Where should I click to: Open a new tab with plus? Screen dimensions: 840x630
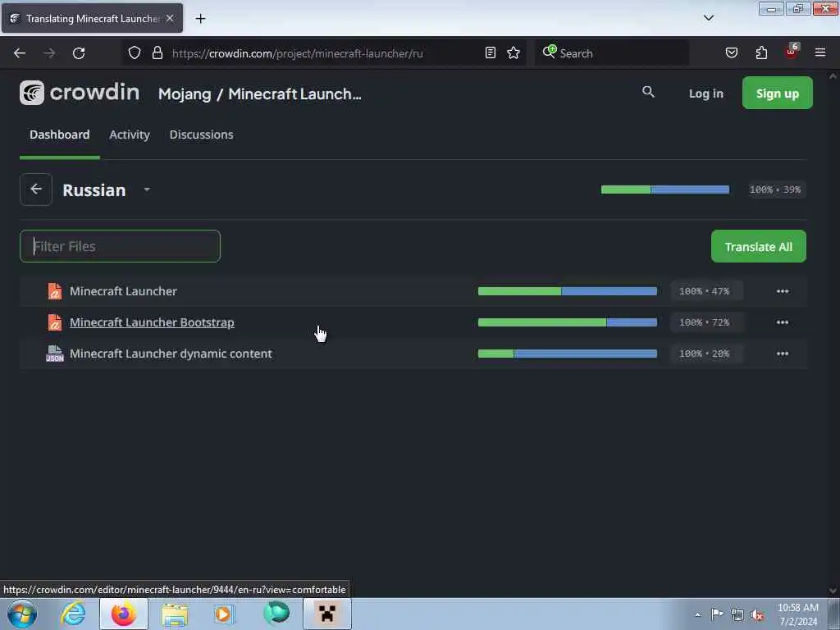tap(200, 19)
